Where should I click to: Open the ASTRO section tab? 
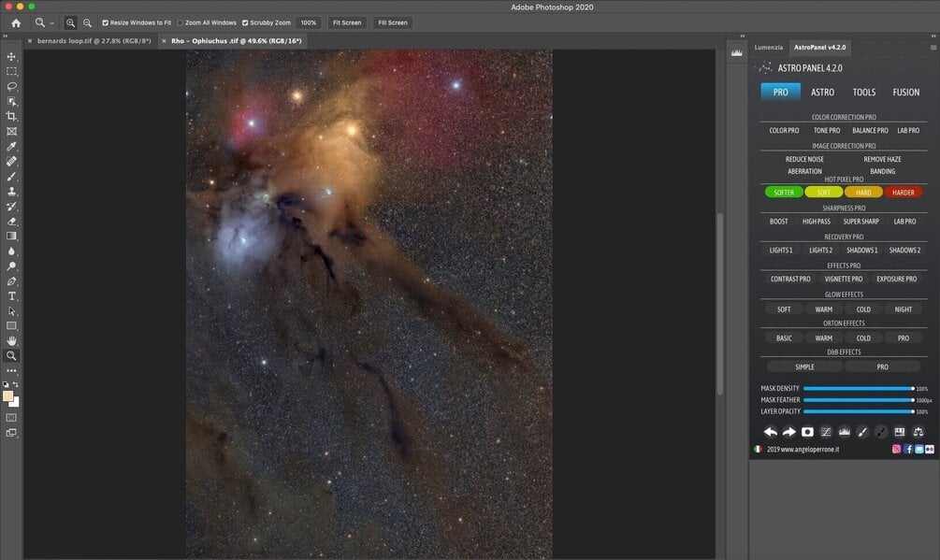822,93
